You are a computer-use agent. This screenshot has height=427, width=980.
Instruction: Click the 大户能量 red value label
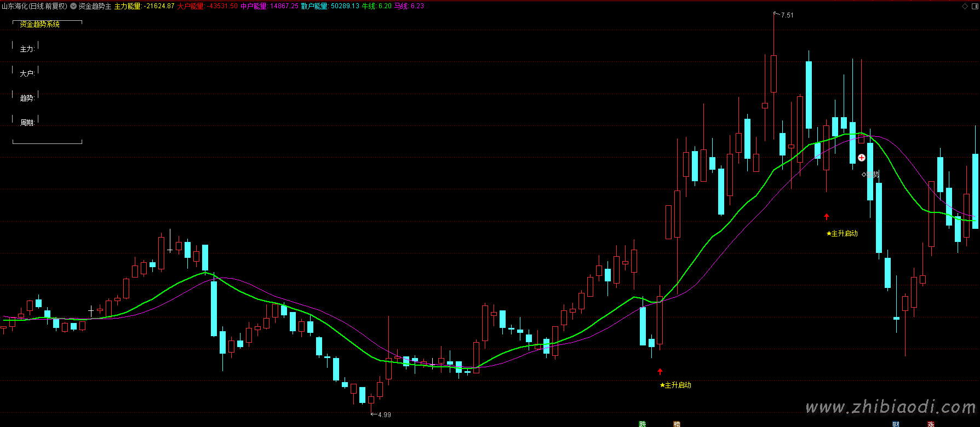click(207, 7)
